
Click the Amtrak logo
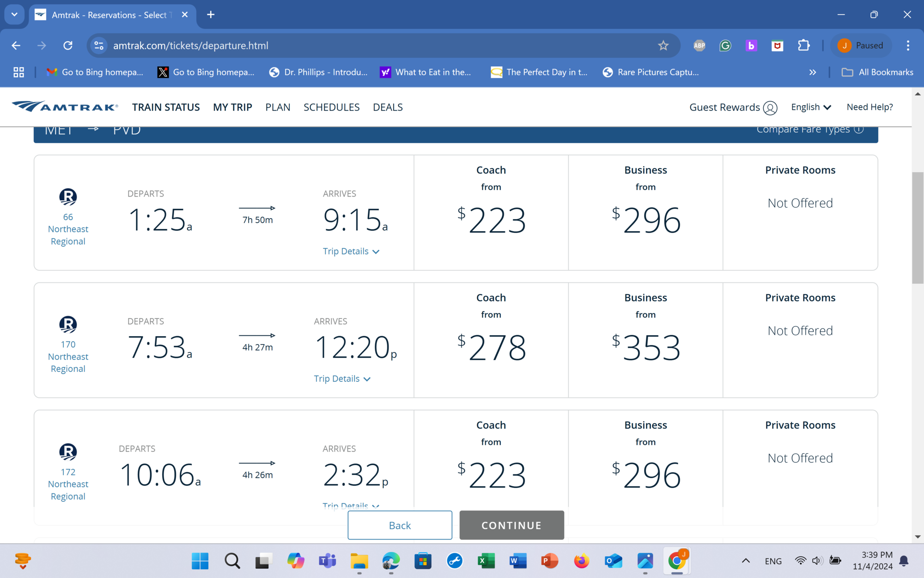point(65,107)
